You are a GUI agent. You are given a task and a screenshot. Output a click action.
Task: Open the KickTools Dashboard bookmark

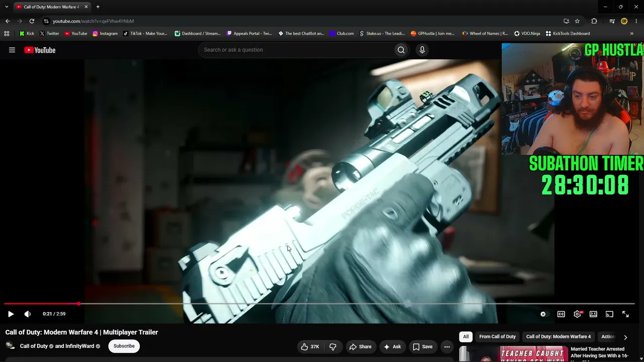[x=568, y=34]
